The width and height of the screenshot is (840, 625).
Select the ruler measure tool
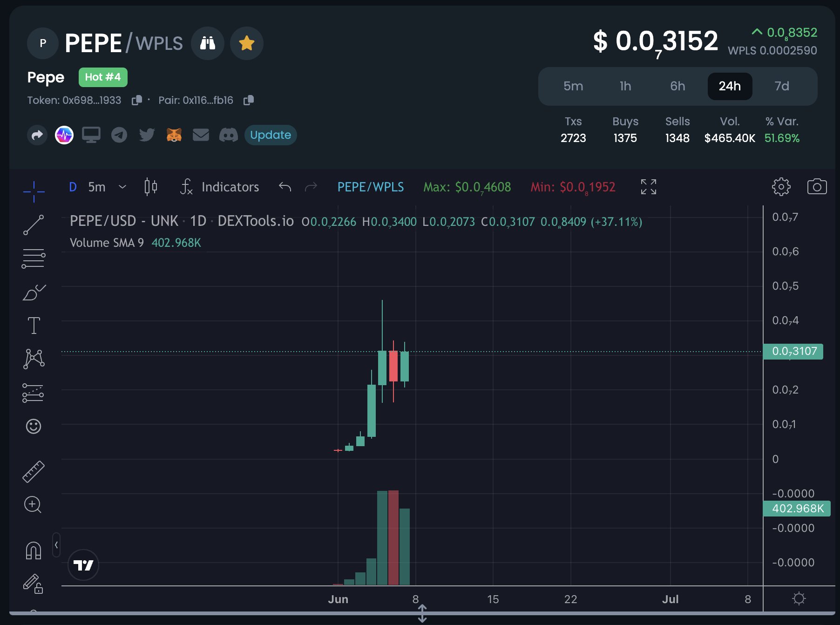tap(34, 471)
